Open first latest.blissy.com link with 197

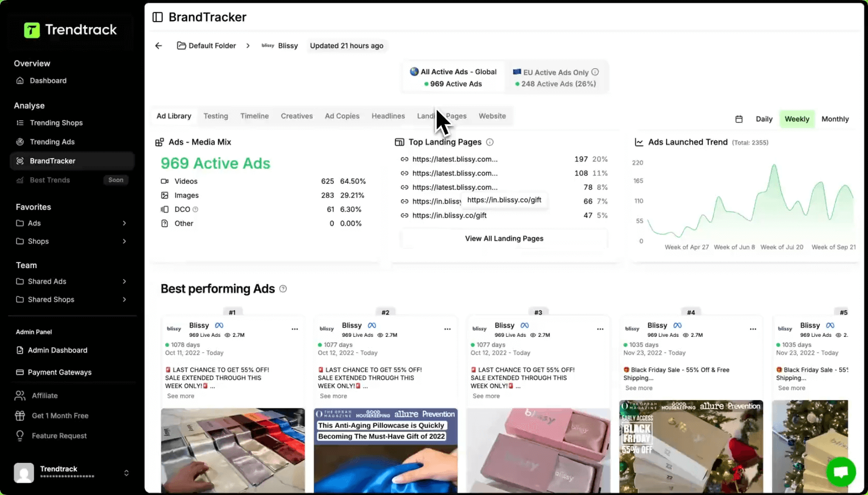coord(455,159)
